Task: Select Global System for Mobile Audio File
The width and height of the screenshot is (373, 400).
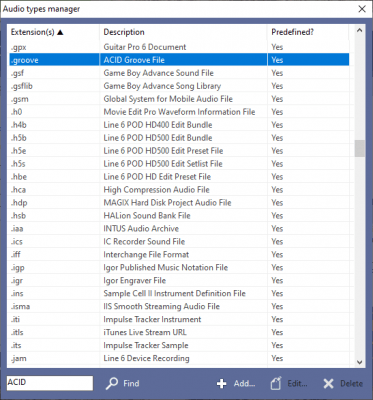Action: [168, 99]
